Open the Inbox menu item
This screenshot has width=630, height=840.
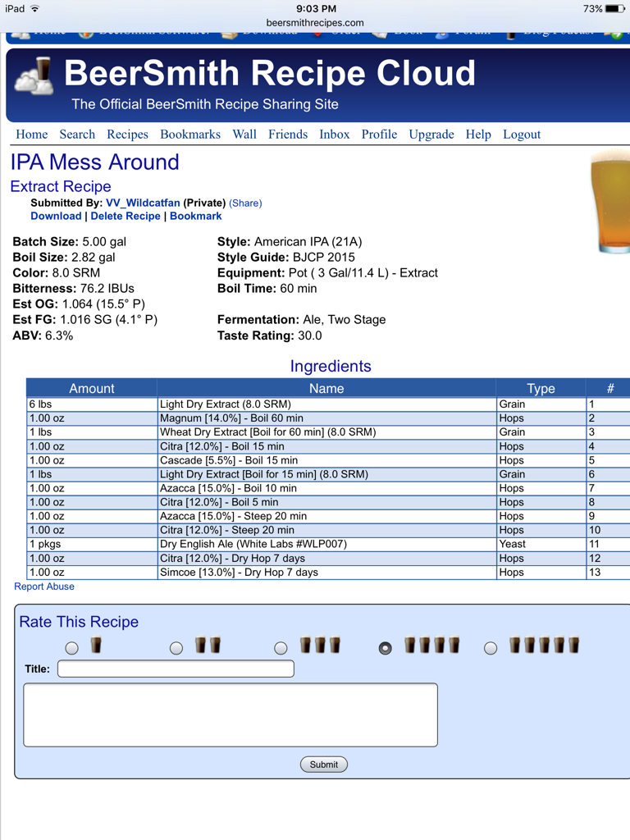[x=335, y=135]
